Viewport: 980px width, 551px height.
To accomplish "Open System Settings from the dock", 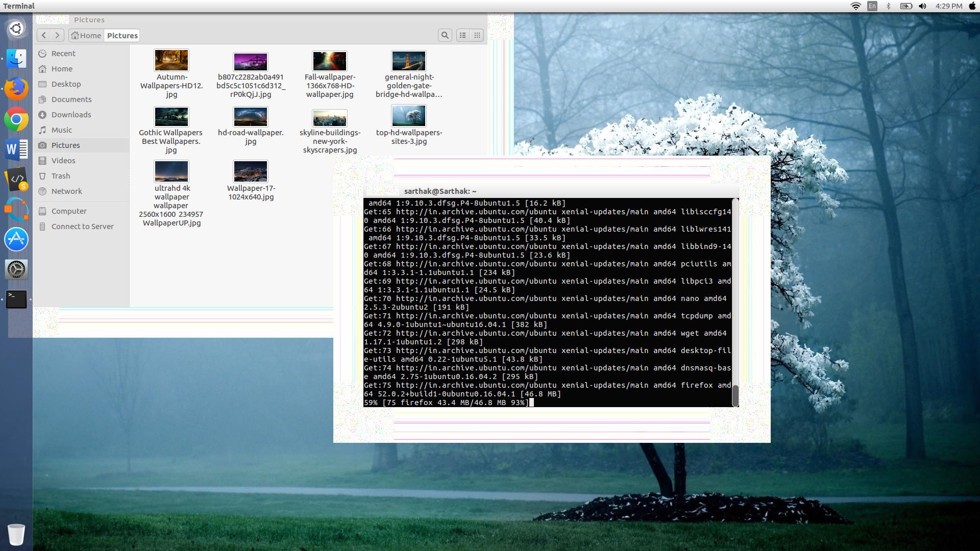I will pos(16,269).
